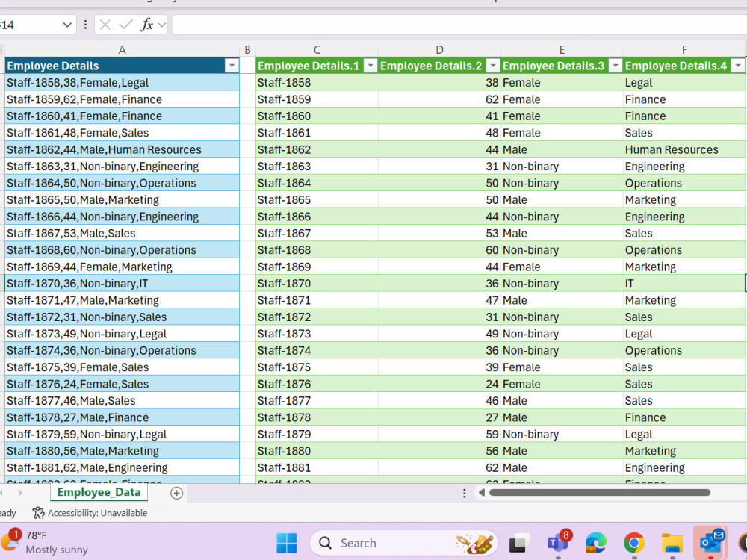Open Accessibility: Unavailable status item
This screenshot has height=560, width=747.
click(x=90, y=513)
